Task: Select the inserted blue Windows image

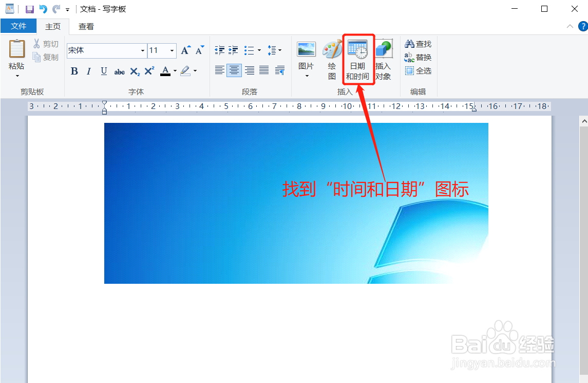Action: [x=296, y=203]
